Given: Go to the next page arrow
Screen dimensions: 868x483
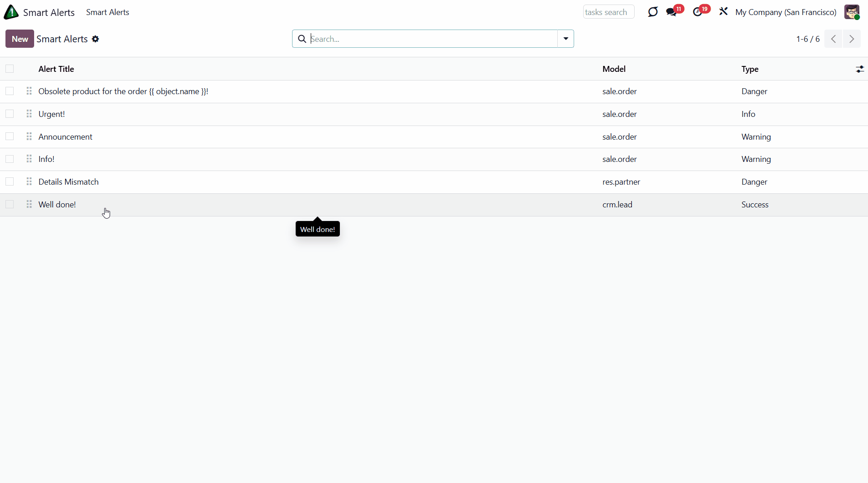Looking at the screenshot, I should click(852, 39).
